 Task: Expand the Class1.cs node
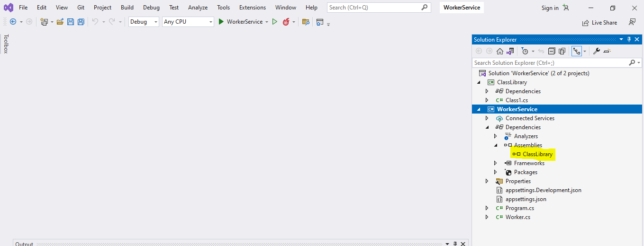487,100
